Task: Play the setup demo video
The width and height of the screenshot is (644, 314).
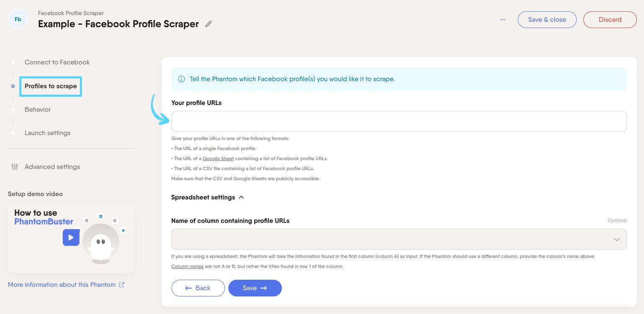Action: click(71, 237)
